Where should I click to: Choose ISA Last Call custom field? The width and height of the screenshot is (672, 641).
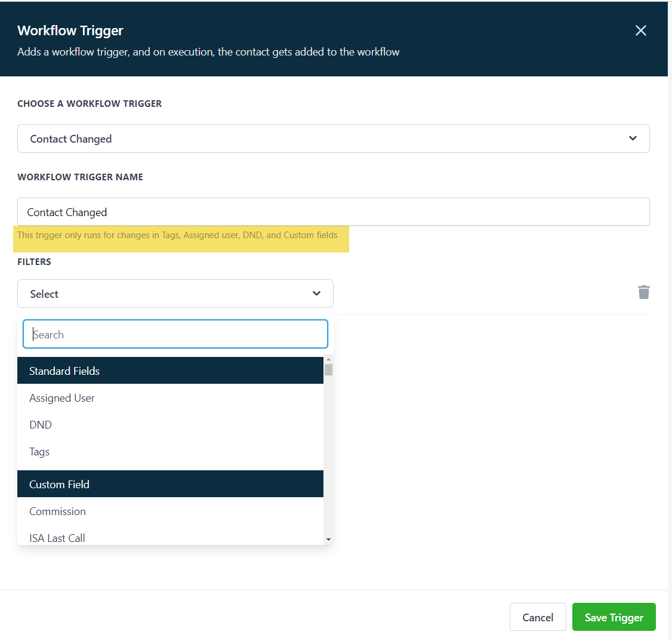pos(57,538)
